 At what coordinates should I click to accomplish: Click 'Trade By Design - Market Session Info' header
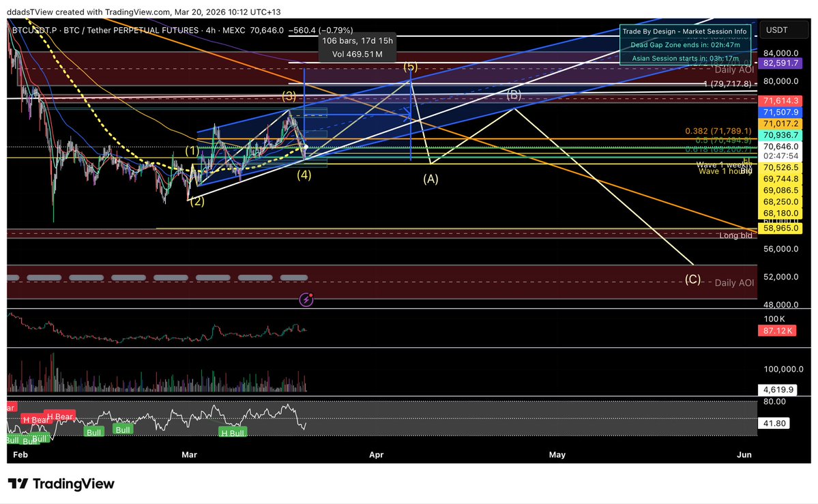(684, 31)
